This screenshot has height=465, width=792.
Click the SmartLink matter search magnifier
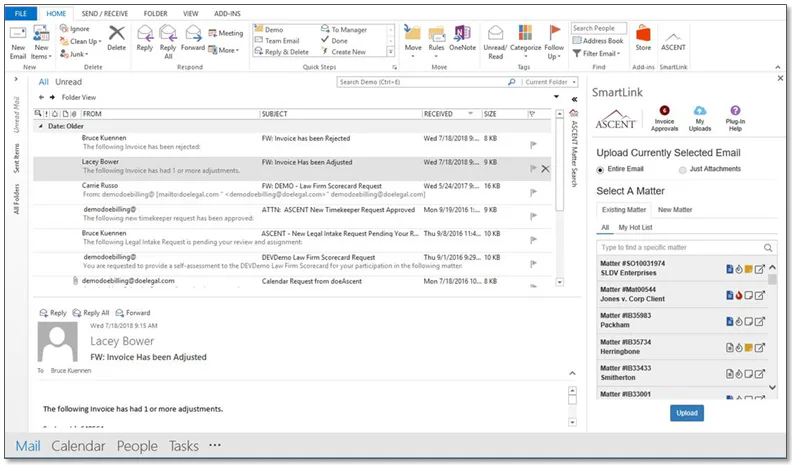(768, 247)
